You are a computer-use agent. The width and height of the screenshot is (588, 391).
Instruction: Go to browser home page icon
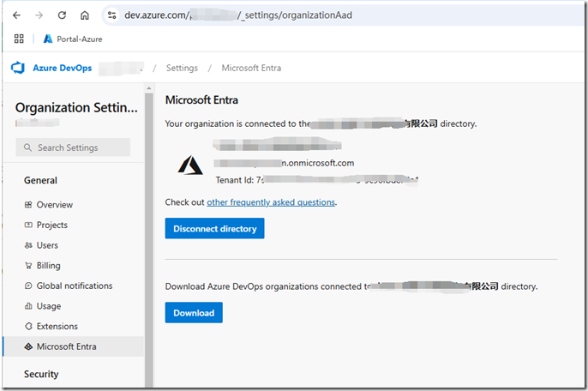click(84, 15)
